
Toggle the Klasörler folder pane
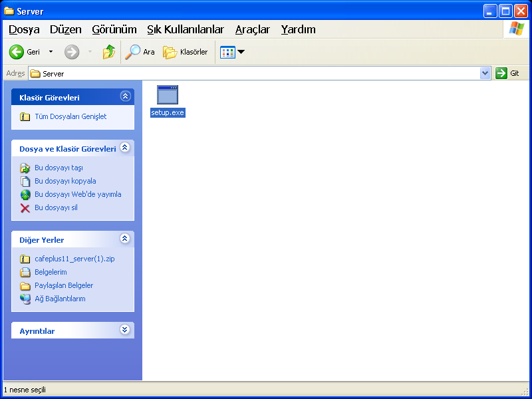tap(186, 52)
